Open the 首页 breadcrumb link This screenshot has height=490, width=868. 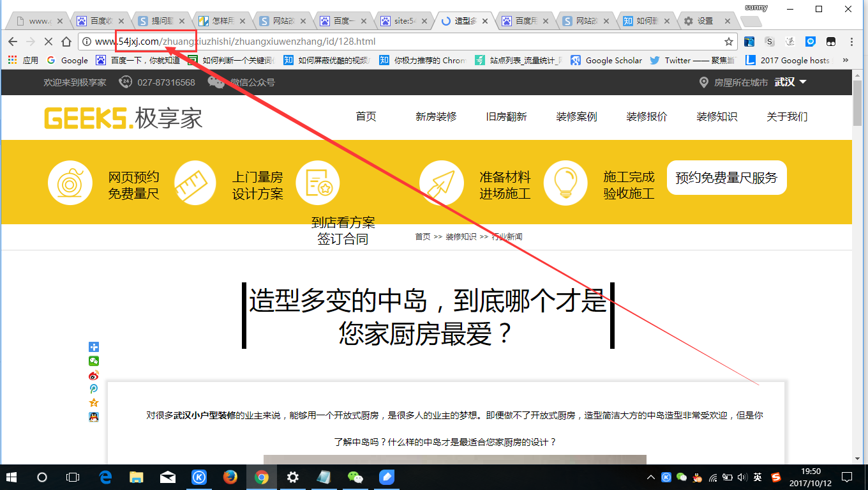coord(421,236)
